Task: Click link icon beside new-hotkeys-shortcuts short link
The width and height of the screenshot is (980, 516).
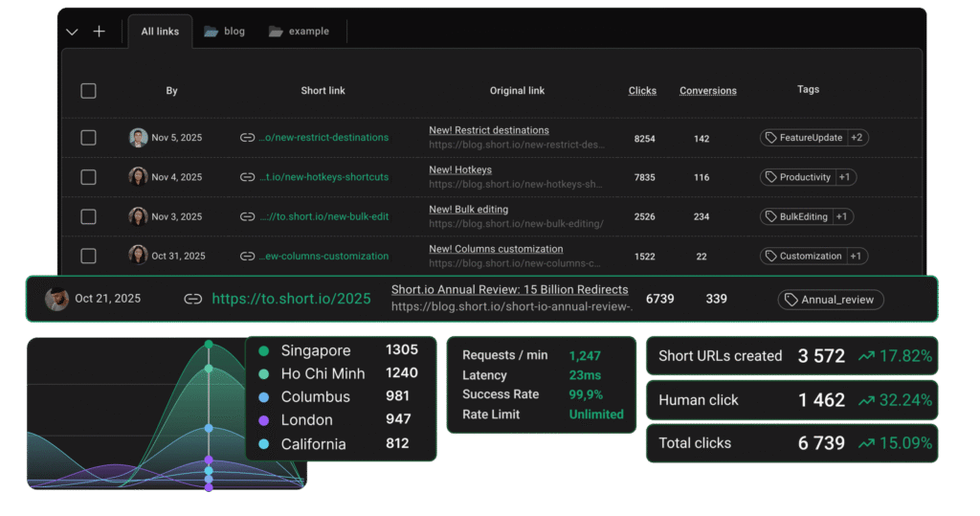Action: click(x=248, y=177)
